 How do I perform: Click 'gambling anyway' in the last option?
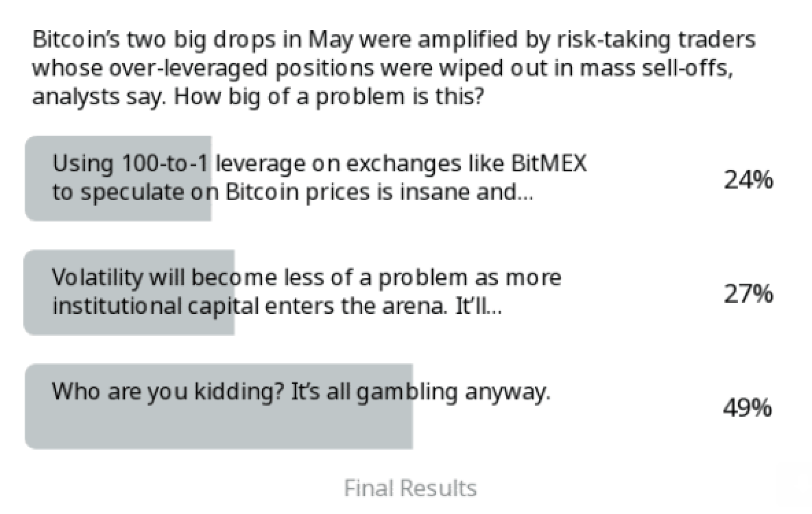click(453, 392)
